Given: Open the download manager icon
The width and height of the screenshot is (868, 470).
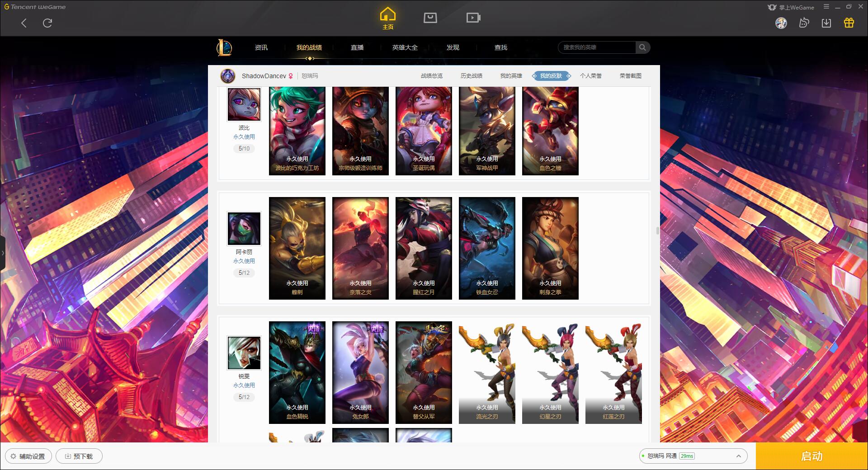Looking at the screenshot, I should [x=826, y=23].
